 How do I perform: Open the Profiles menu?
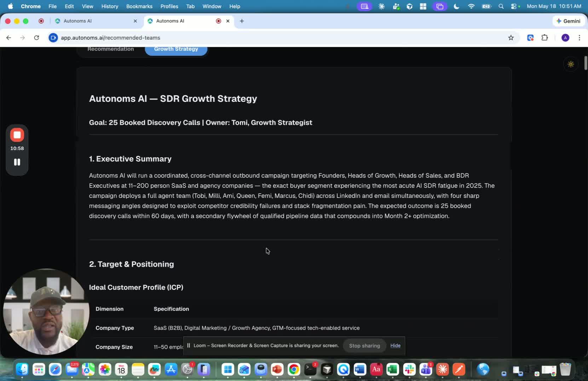(169, 6)
